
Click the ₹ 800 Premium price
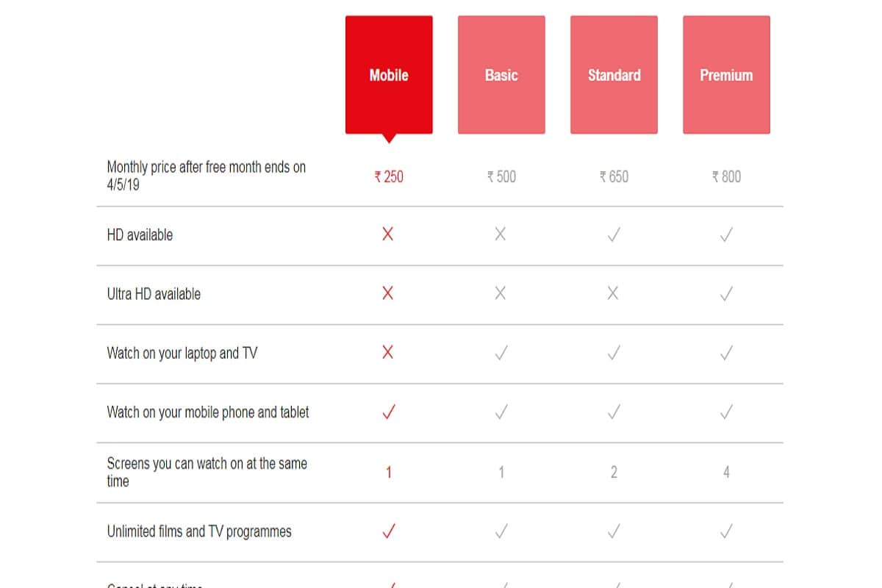point(726,176)
